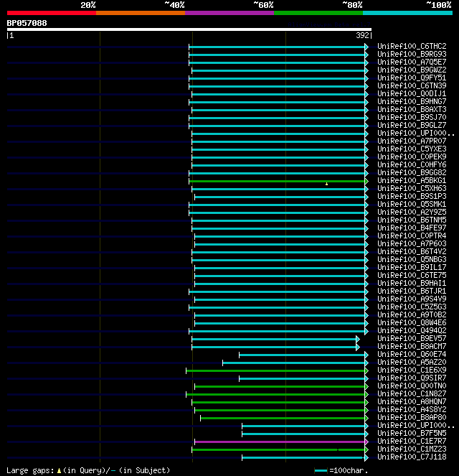Select the UniRef100_B9IL17 label

pos(412,267)
